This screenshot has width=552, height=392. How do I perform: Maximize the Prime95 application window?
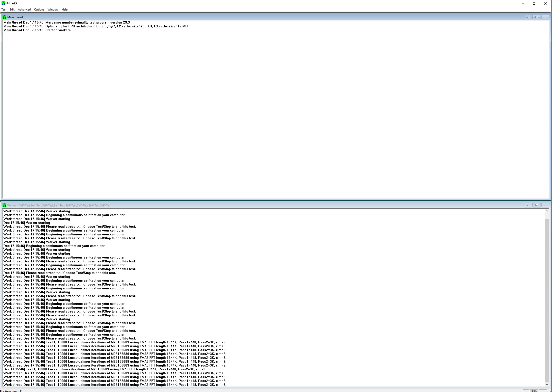coord(534,3)
